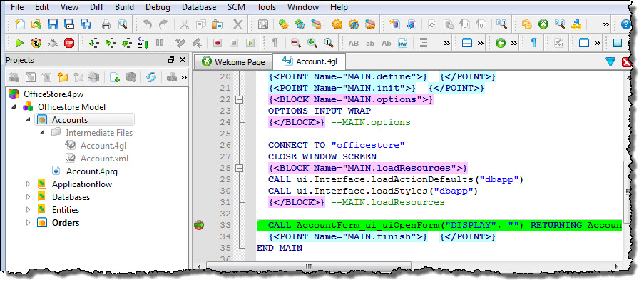This screenshot has height=285, width=644.
Task: Click the Undo arrow icon
Action: coord(147,25)
